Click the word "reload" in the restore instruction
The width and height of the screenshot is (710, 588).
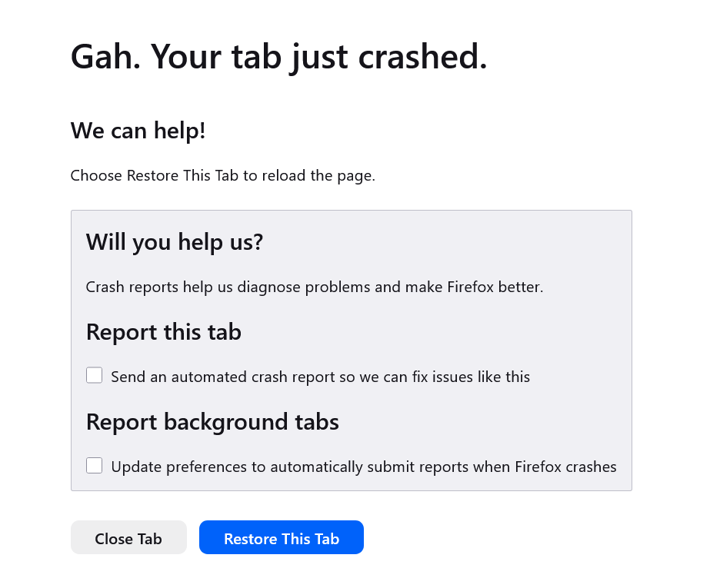(x=284, y=175)
